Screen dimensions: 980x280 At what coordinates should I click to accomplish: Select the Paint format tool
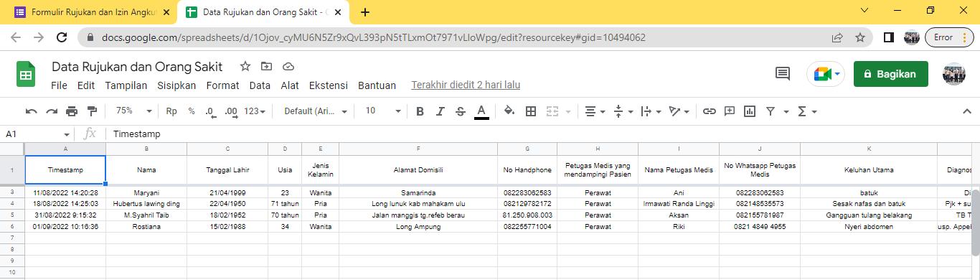tap(92, 111)
